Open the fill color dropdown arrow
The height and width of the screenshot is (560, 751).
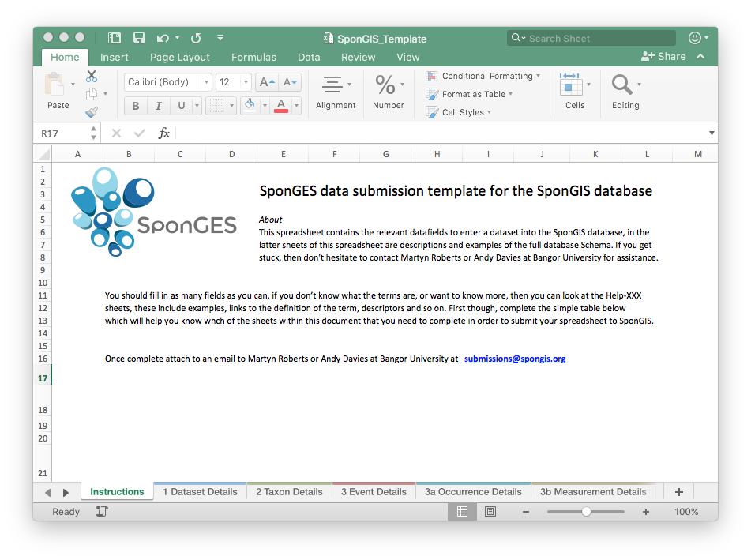[265, 106]
